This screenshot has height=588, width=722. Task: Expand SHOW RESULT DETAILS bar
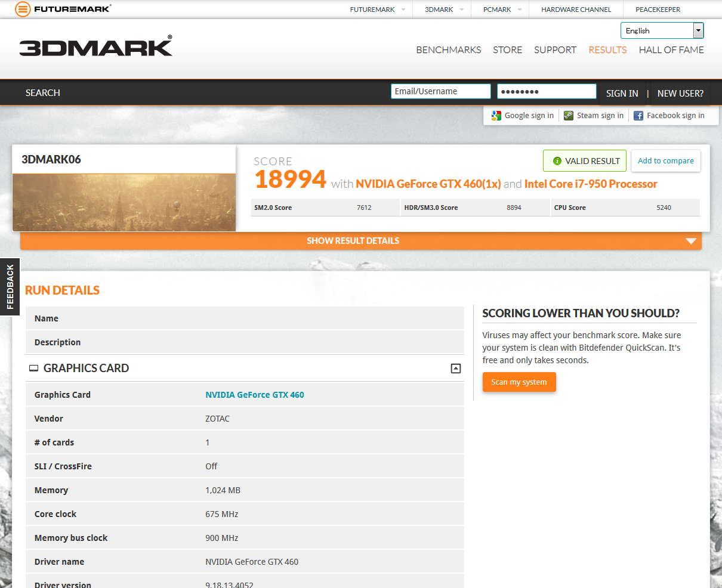pyautogui.click(x=361, y=241)
